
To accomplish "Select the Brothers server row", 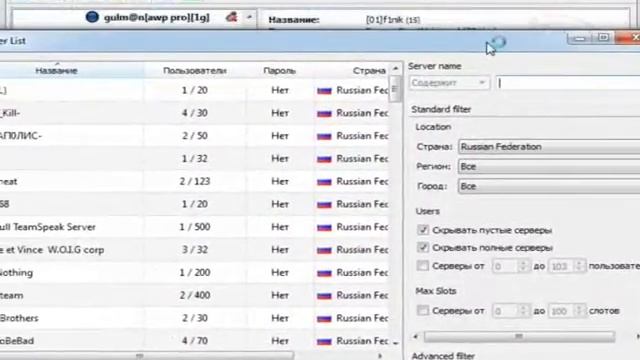I will click(x=195, y=318).
